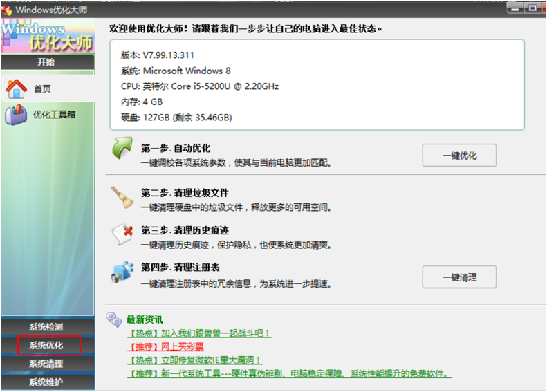Click the history traces paper icon
The image size is (547, 392).
[x=122, y=234]
